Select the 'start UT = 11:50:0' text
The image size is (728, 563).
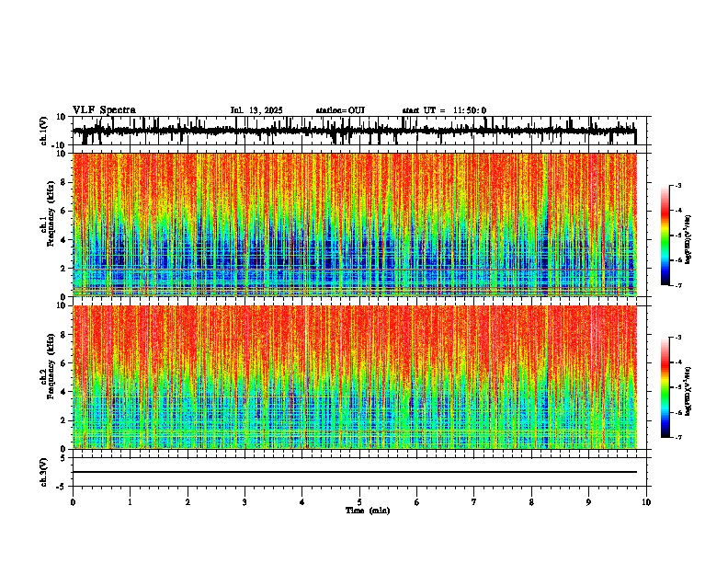(x=444, y=110)
